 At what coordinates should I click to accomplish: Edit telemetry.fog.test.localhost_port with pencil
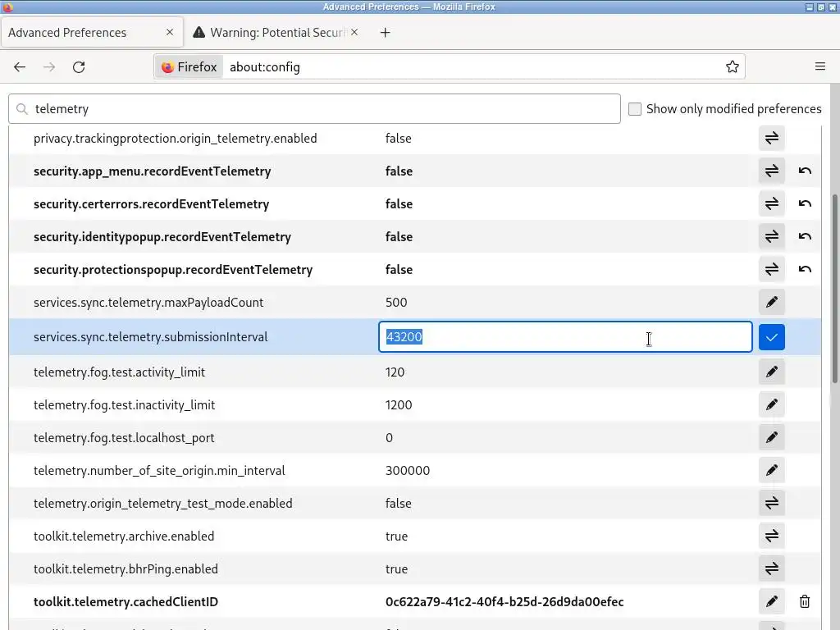coord(771,437)
